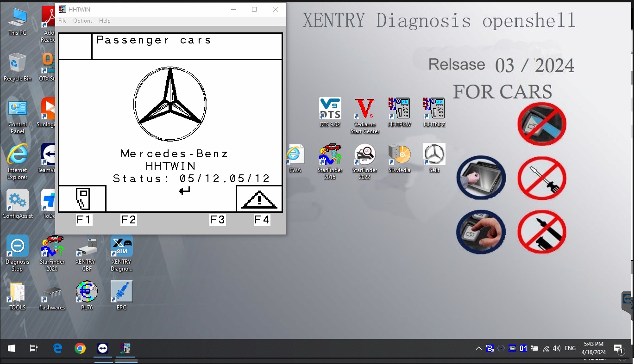Open the HHTNFZ shortcut icon

[434, 112]
